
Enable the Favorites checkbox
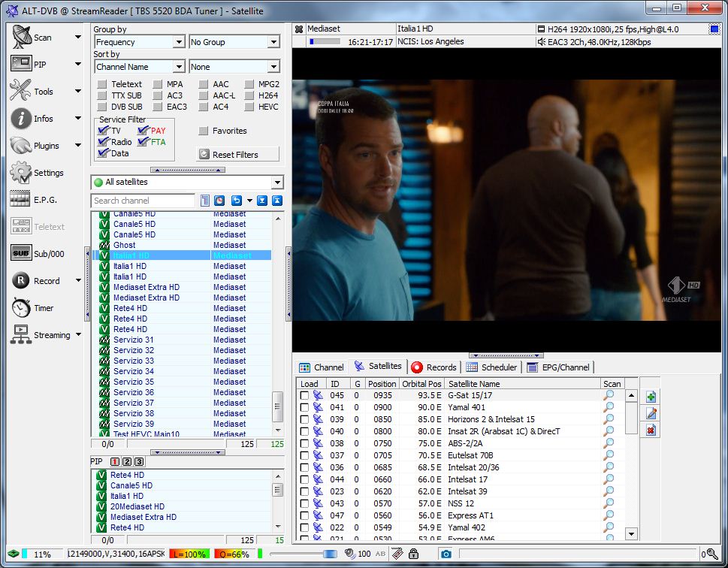(x=203, y=131)
